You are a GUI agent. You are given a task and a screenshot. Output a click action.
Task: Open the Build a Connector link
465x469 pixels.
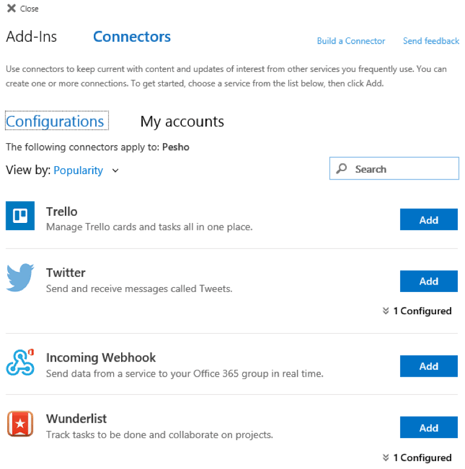[351, 41]
